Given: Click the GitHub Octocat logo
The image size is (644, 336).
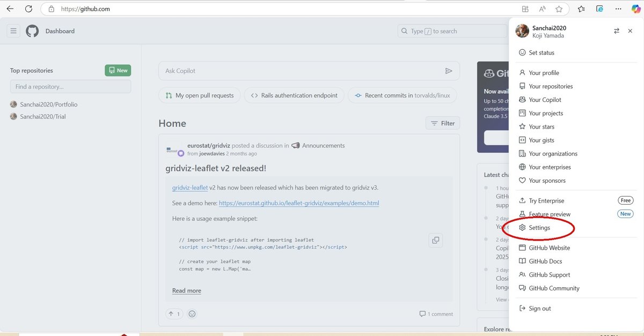Looking at the screenshot, I should [x=32, y=31].
